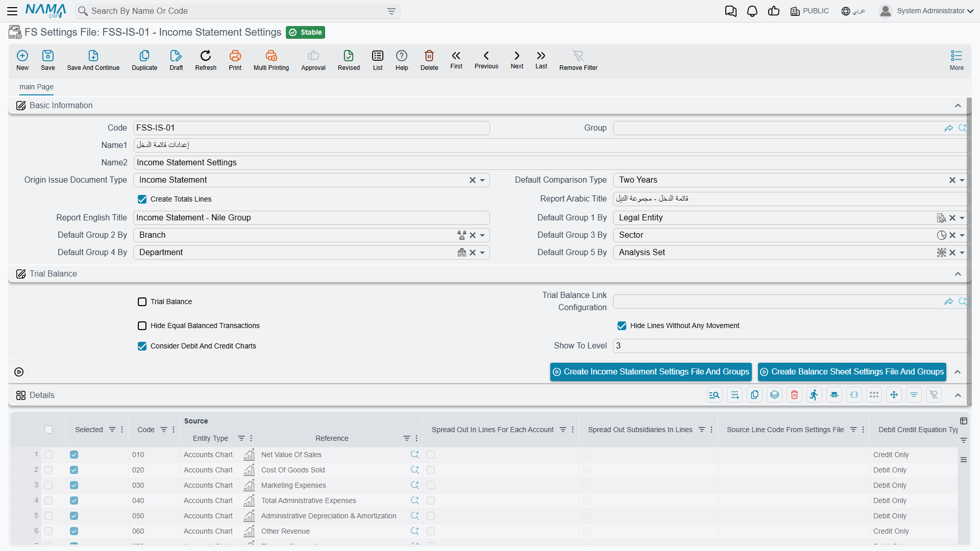Open Multi Printing
This screenshot has height=551, width=980.
click(x=271, y=56)
